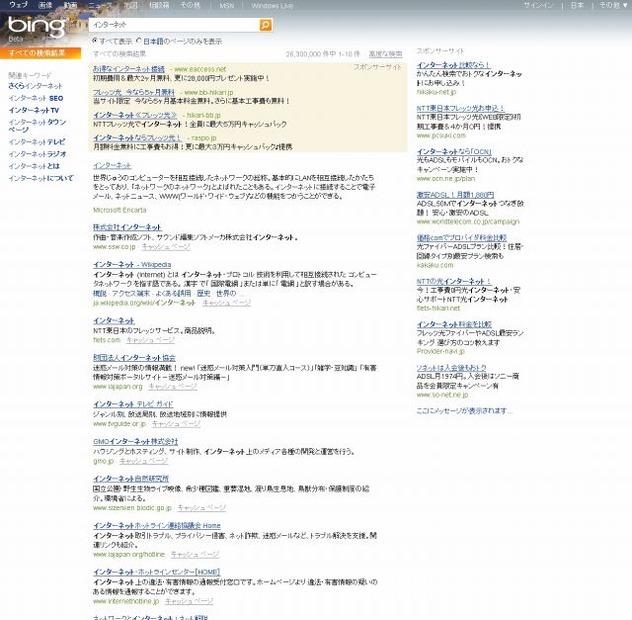Image resolution: width=632 pixels, height=620 pixels.
Task: Click related keyword インターネット SEO
Action: coord(36,98)
